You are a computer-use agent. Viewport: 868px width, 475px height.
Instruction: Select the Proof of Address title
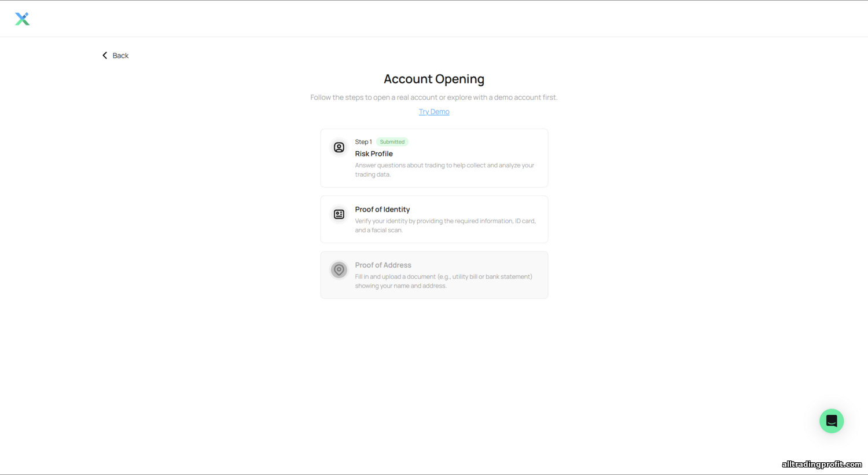point(383,265)
